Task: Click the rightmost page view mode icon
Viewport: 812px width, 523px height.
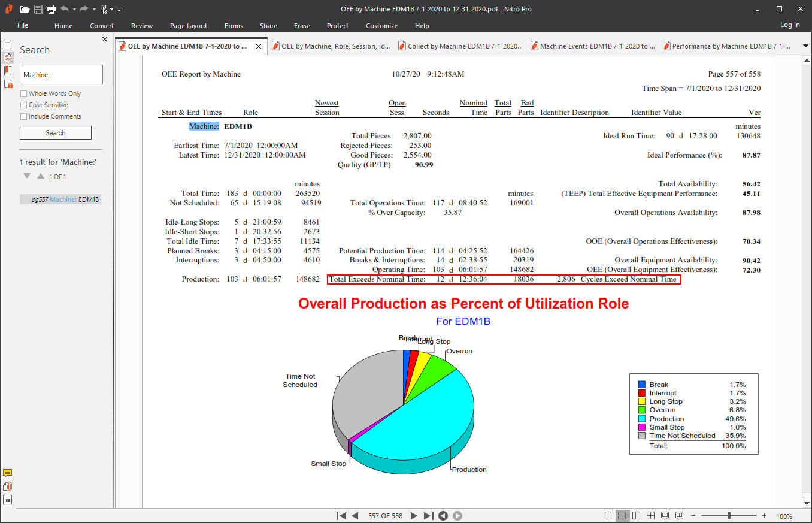Action: [680, 516]
